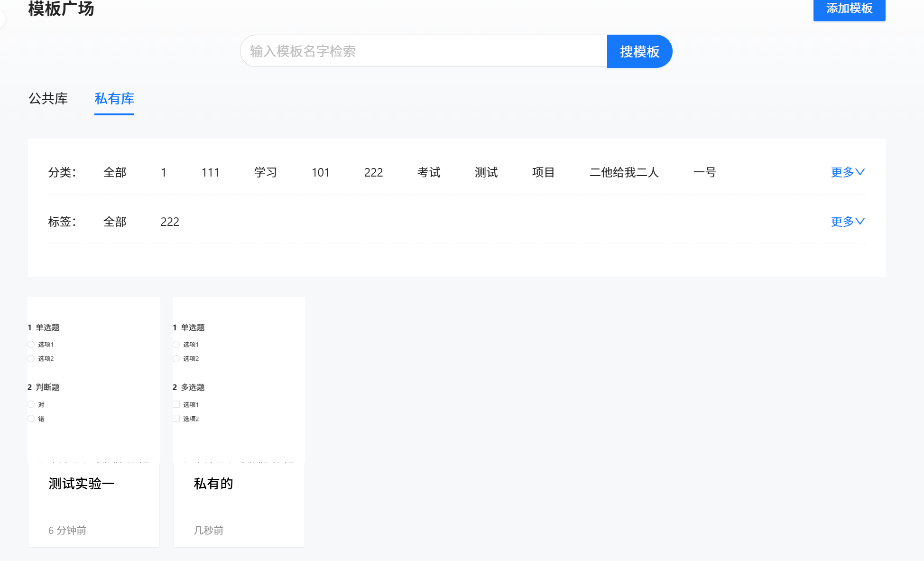The width and height of the screenshot is (924, 561).
Task: Filter by category 考试
Action: pos(428,172)
